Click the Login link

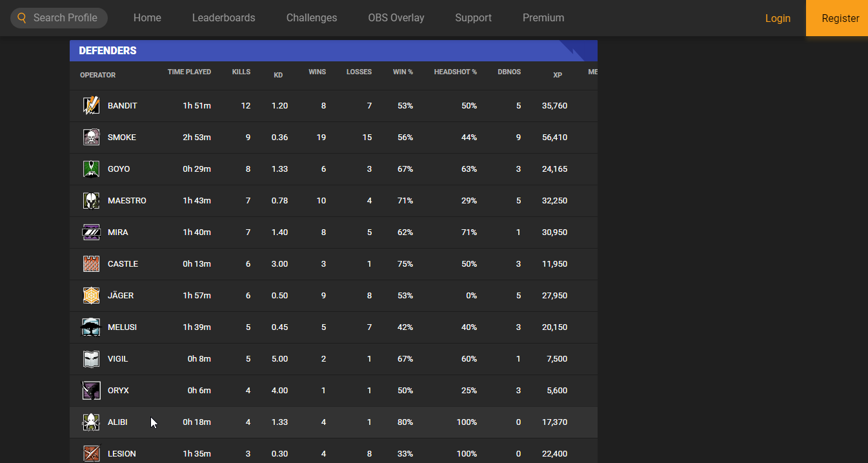click(778, 18)
